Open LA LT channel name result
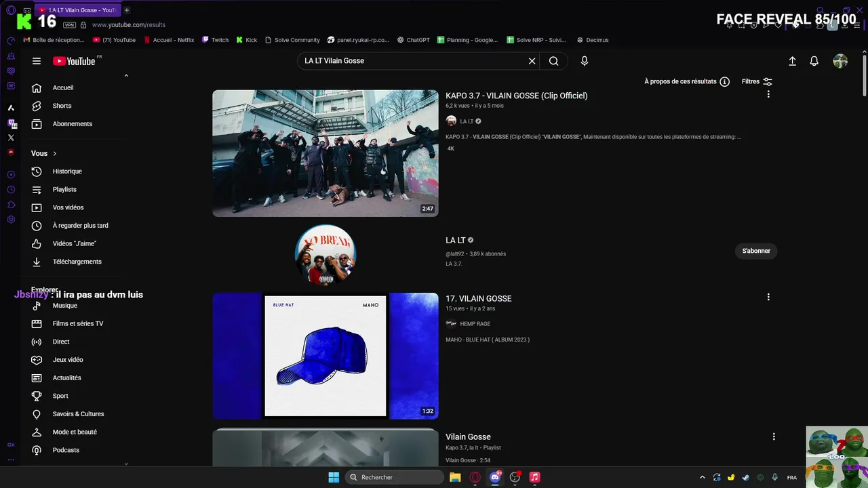This screenshot has width=868, height=488. point(455,241)
